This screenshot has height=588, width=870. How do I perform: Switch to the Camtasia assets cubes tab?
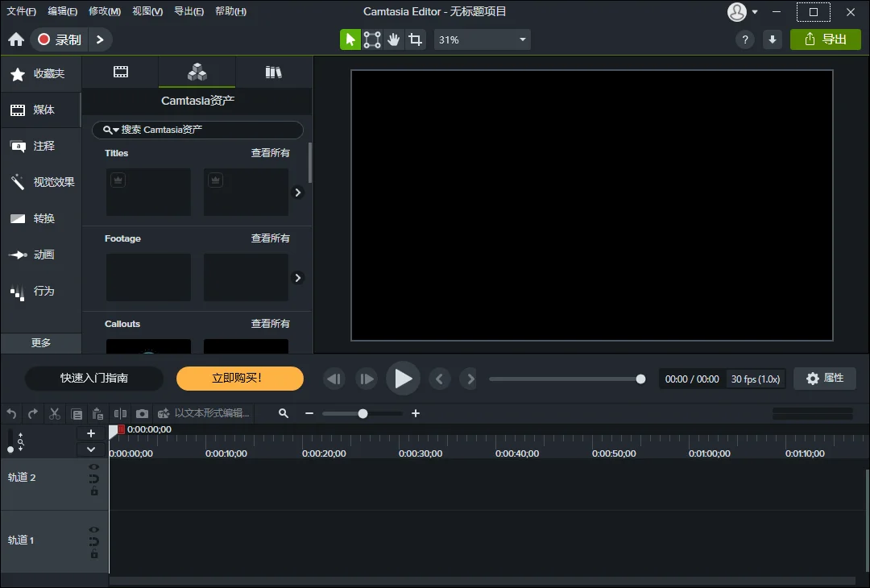197,72
